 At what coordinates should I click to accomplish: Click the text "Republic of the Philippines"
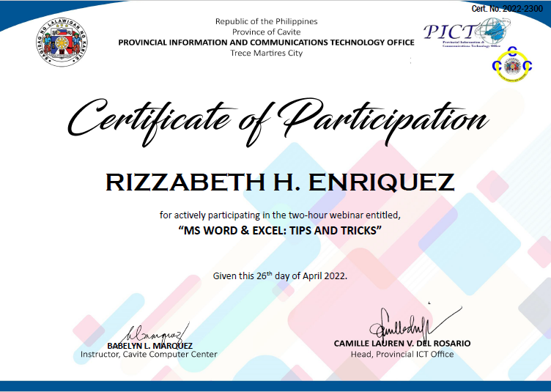pos(267,21)
